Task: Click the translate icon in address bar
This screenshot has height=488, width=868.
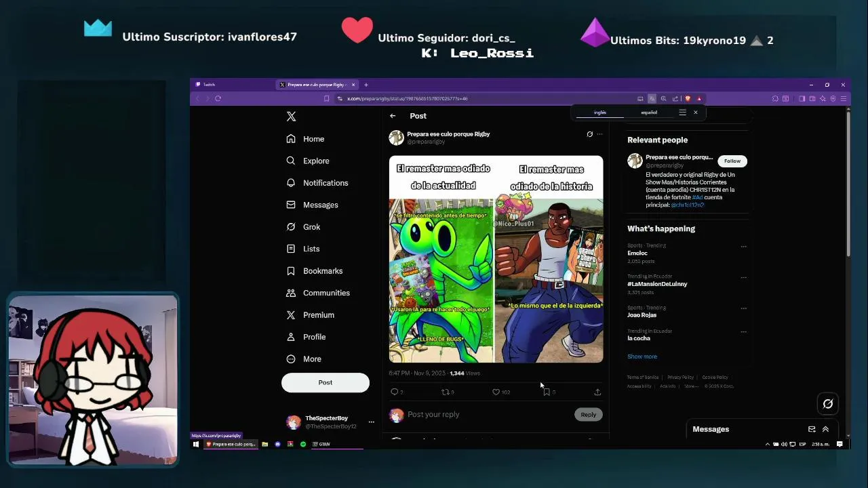Action: 652,98
